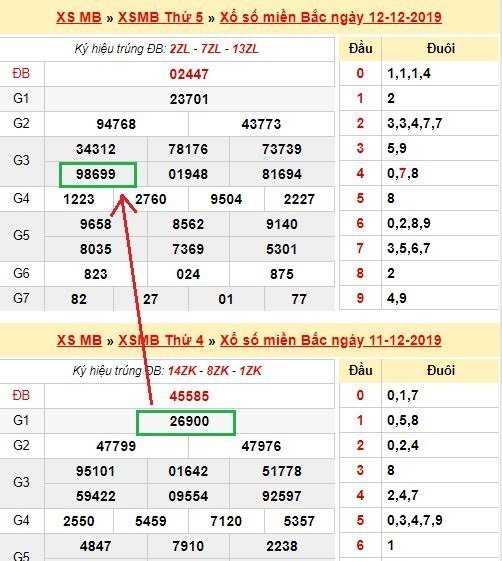Select special prize number 02447

pyautogui.click(x=189, y=74)
